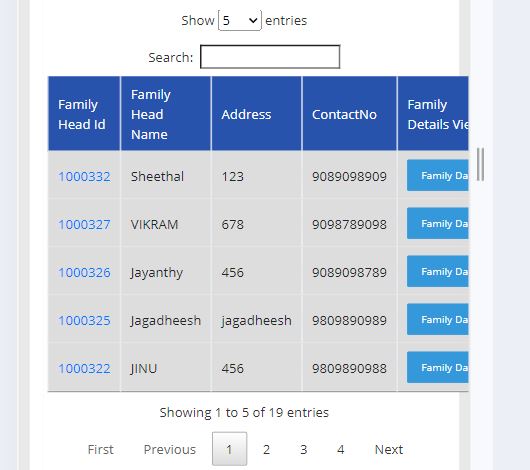
Task: Sort by Family Head Name column
Action: [166, 114]
